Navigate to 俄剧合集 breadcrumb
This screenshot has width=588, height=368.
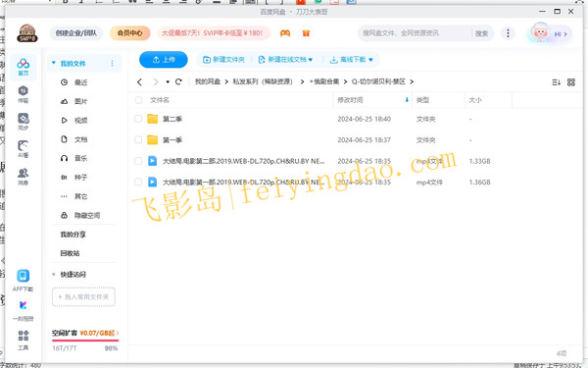coord(324,81)
